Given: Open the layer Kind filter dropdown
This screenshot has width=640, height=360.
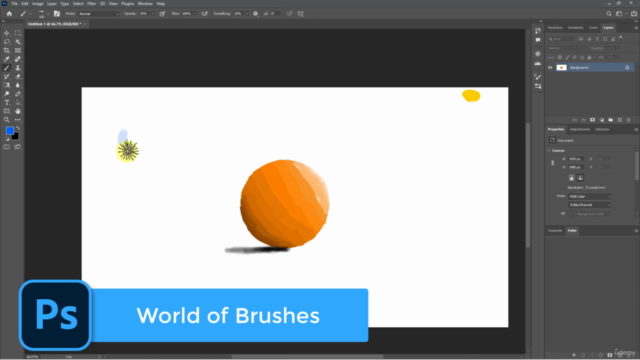Looking at the screenshot, I should point(561,39).
